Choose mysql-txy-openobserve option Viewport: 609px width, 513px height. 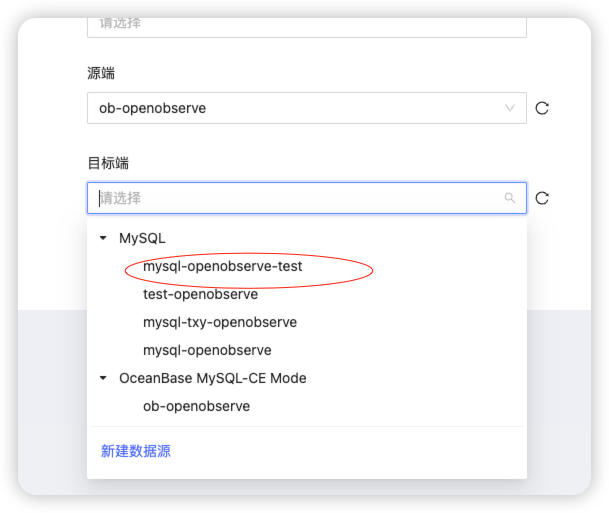pyautogui.click(x=220, y=322)
